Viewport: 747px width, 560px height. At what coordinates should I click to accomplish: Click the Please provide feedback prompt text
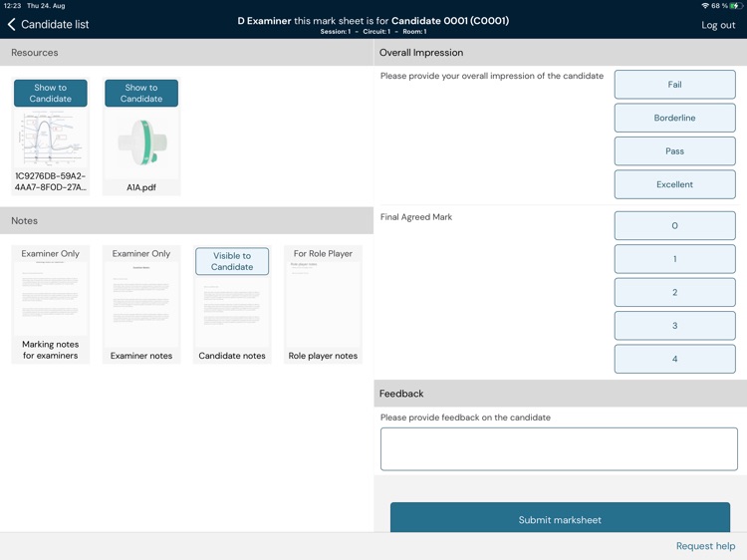click(465, 418)
